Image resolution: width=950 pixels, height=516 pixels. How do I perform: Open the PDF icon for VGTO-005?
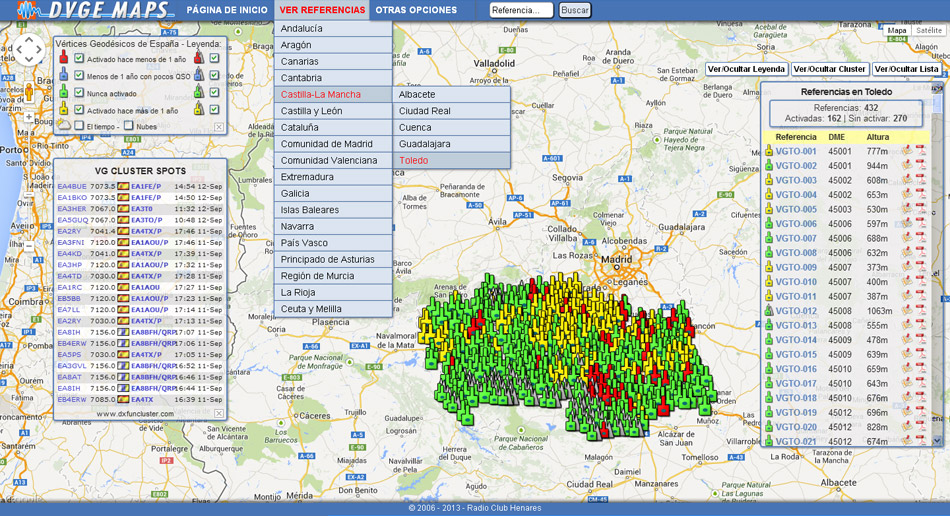tap(921, 209)
